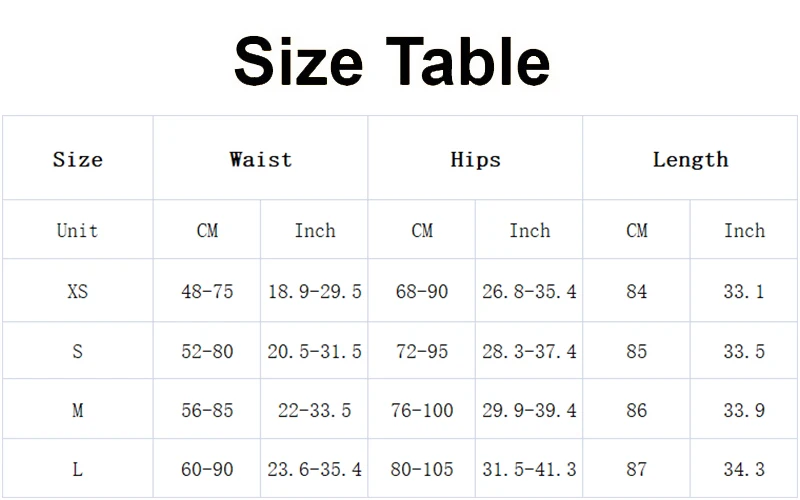Click the S size row label
Viewport: 800px width, 500px height.
78,351
